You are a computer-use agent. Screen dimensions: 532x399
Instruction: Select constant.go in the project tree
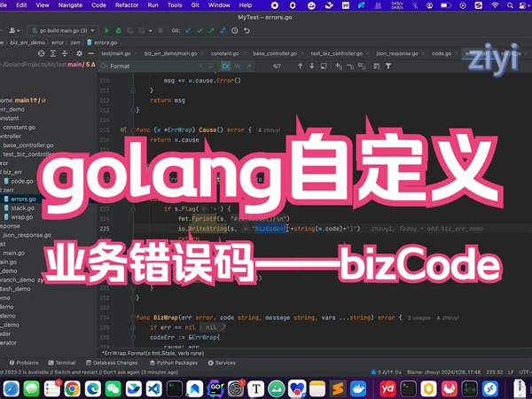pyautogui.click(x=20, y=127)
